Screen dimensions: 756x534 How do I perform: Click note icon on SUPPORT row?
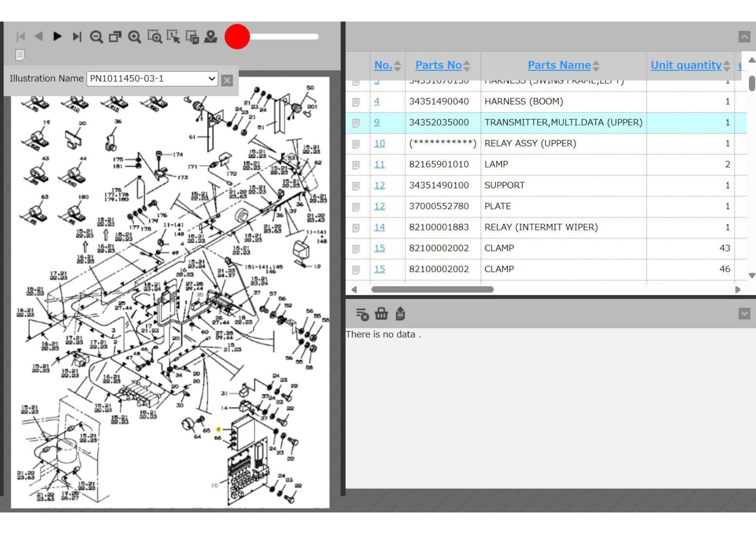pyautogui.click(x=356, y=186)
